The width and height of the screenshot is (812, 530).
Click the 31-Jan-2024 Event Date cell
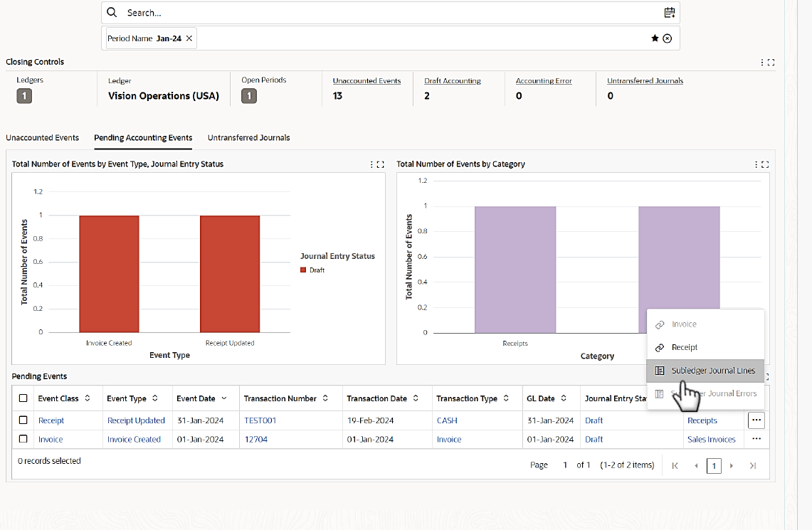(201, 420)
